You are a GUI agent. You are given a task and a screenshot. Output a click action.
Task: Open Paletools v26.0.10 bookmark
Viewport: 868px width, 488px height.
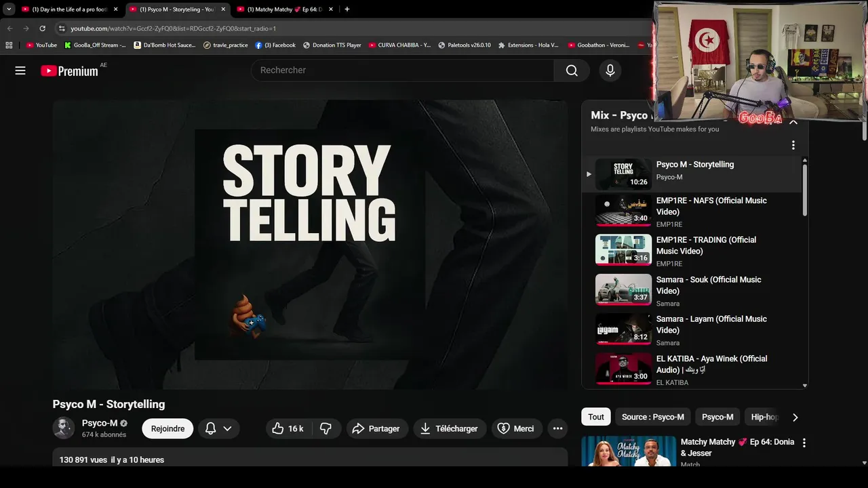coord(465,45)
